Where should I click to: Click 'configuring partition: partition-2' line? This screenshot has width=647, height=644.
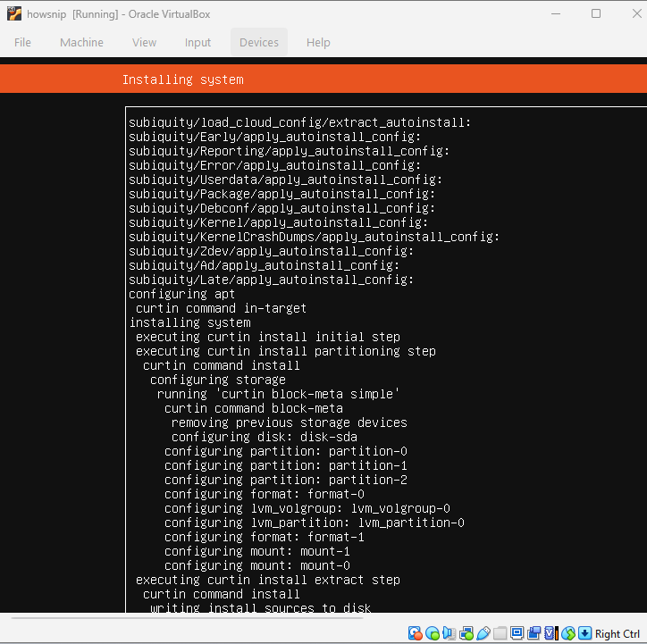coord(286,480)
